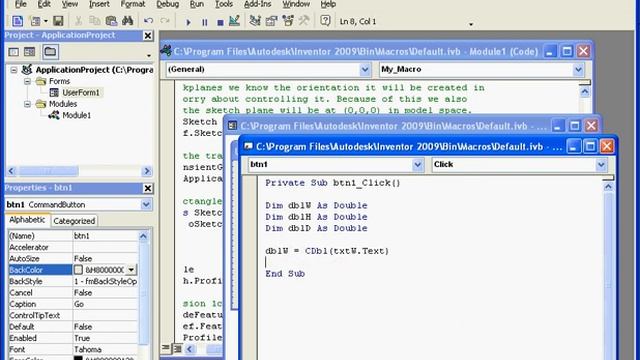Toggle Full Module View in Module1 window
This screenshot has height=360, width=640.
pos(178,349)
